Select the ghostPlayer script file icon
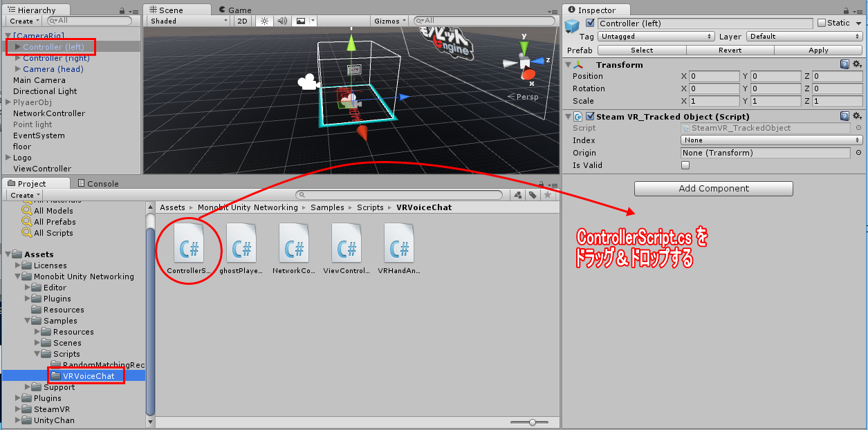Viewport: 868px width, 430px height. 241,243
